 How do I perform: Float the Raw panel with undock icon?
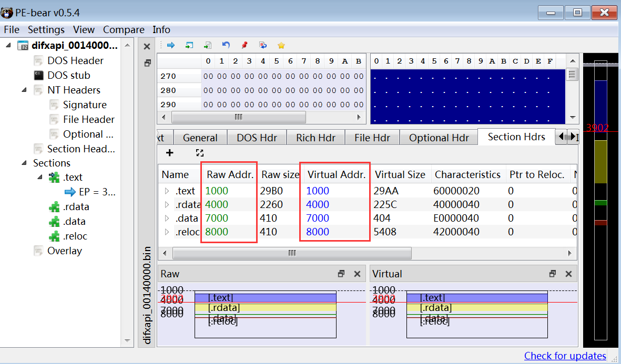341,274
